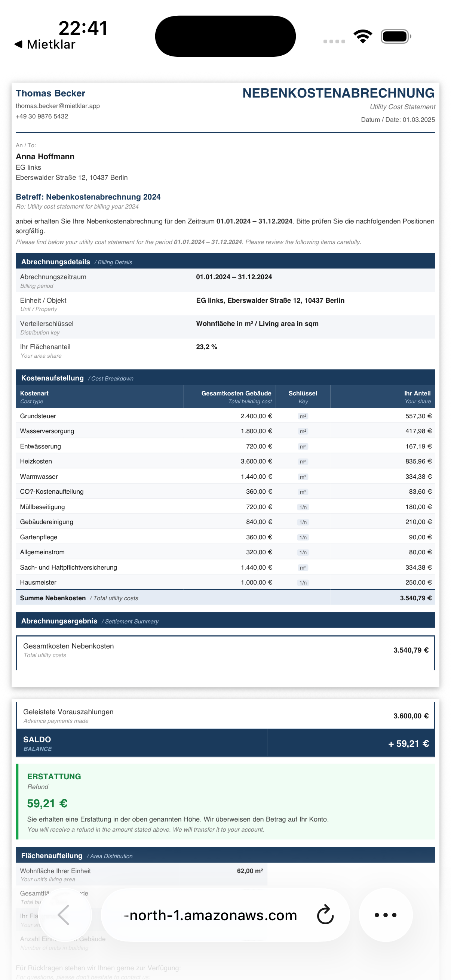
Task: Select the Flächenaufteilung section header
Action: point(225,856)
